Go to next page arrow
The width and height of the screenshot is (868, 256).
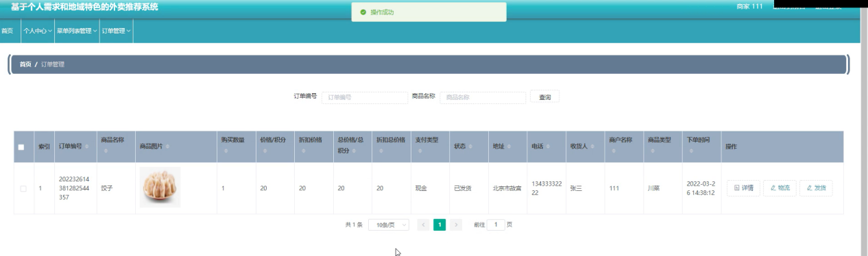(x=457, y=225)
